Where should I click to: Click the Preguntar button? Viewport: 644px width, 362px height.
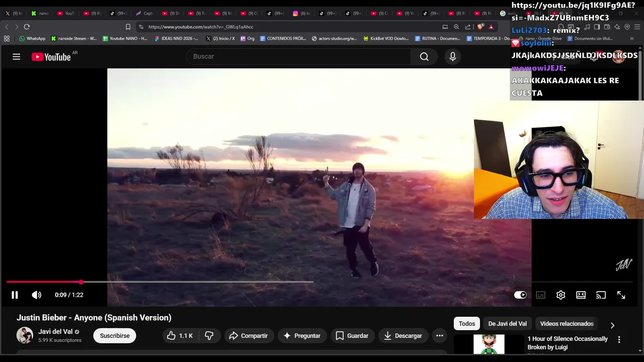pos(302,336)
